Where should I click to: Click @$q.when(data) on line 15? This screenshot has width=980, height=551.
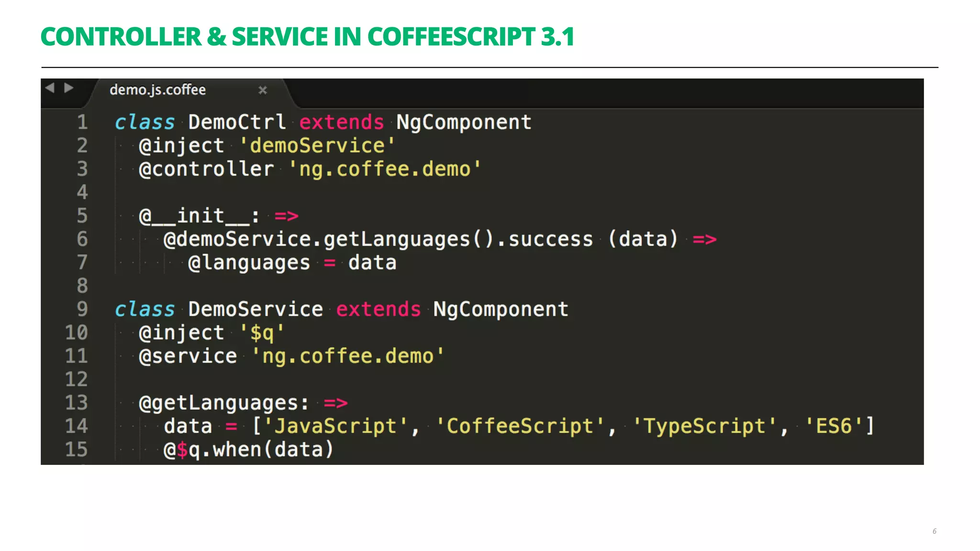click(248, 450)
